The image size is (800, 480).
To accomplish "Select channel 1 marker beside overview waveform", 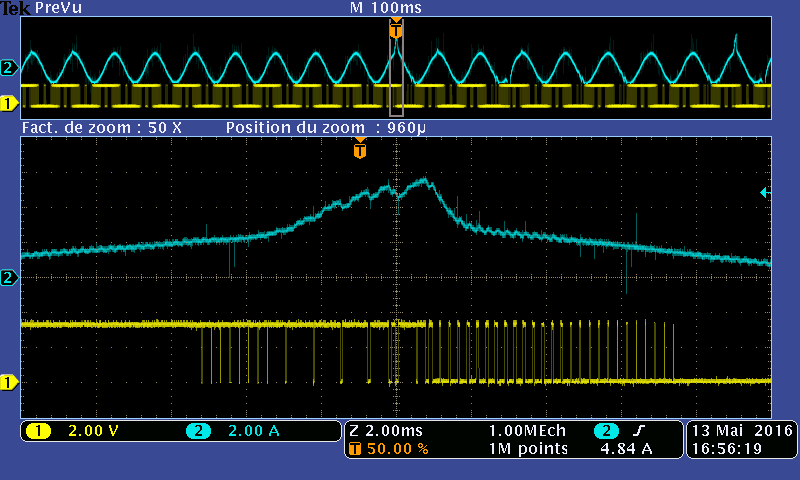I will (9, 104).
